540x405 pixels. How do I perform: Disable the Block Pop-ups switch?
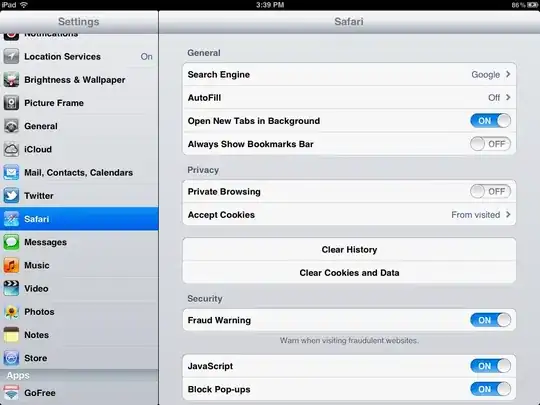[490, 389]
